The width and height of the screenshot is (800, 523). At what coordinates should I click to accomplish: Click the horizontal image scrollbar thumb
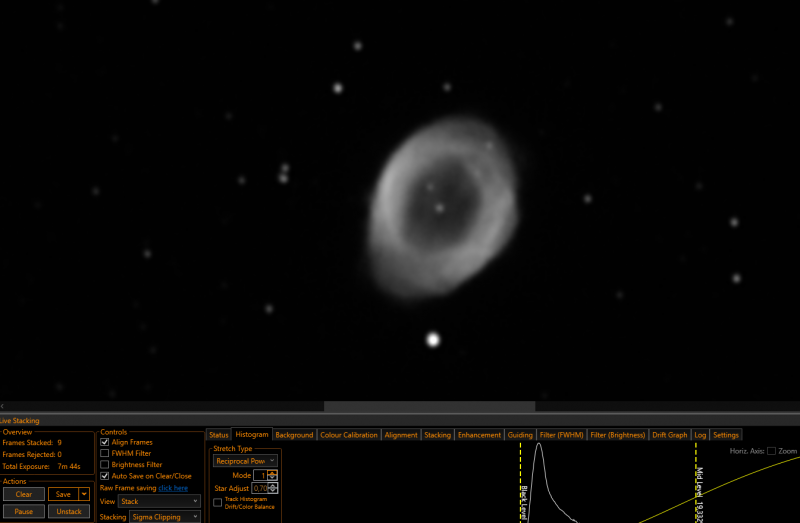pos(430,406)
